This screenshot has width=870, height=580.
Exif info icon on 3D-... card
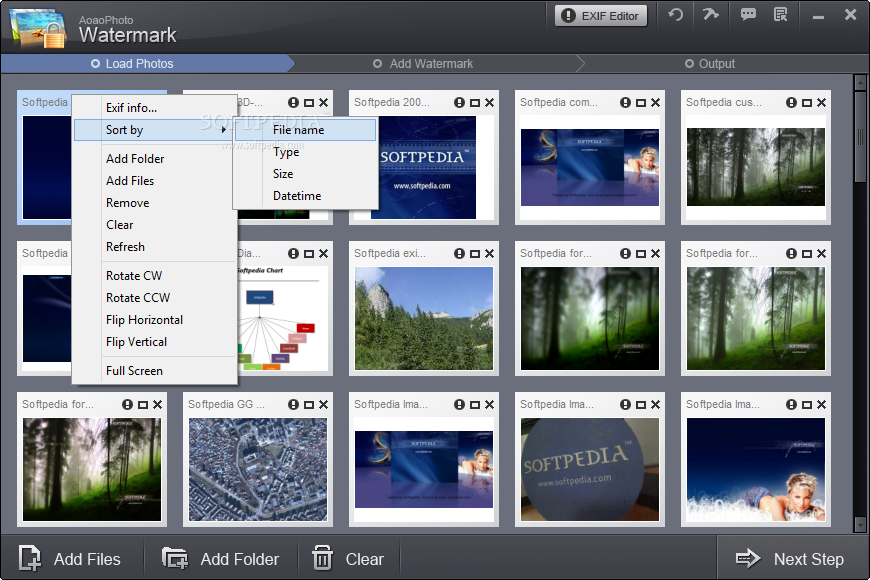click(294, 103)
